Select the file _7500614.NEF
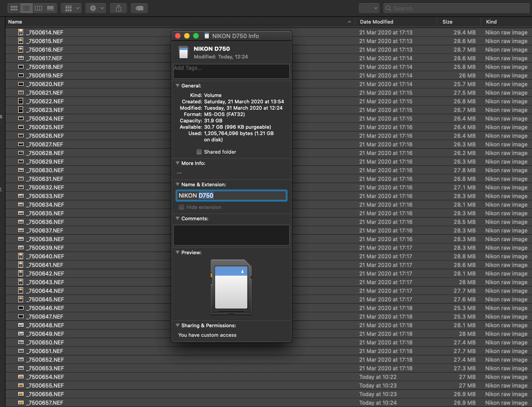Viewport: 532px width, 407px height. click(x=44, y=33)
